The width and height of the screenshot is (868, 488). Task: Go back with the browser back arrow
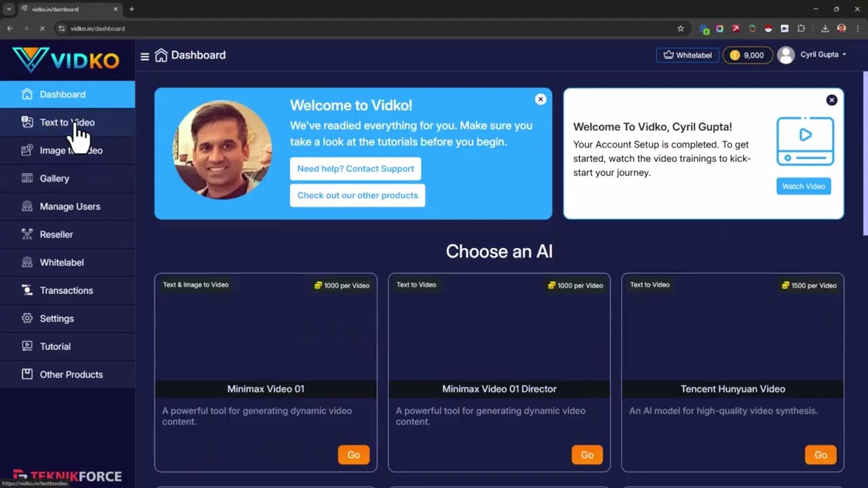(x=9, y=28)
